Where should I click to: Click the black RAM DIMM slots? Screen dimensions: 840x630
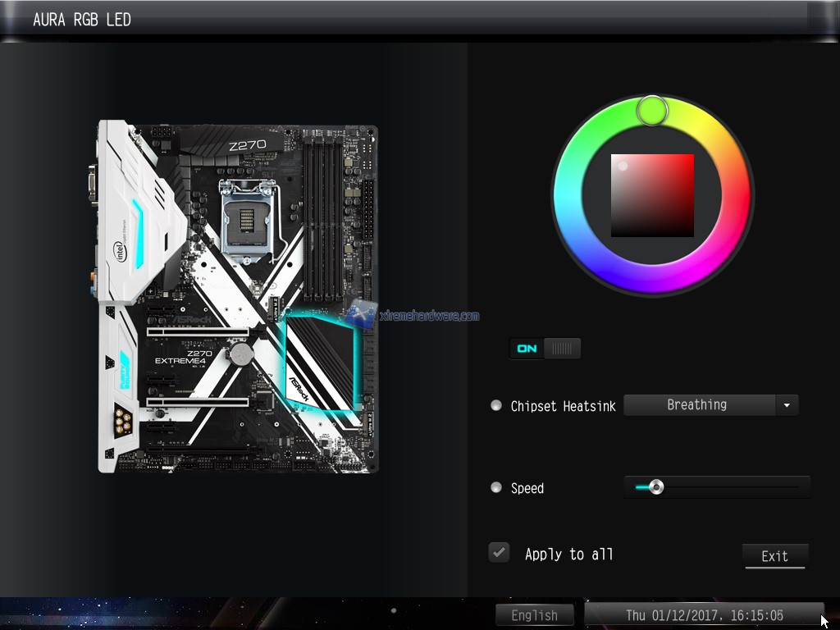(322, 217)
